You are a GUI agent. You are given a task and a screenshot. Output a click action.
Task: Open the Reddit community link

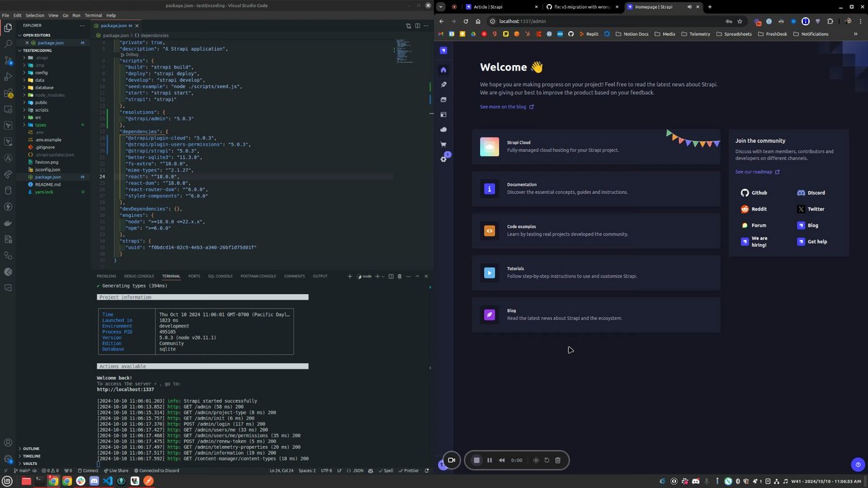click(x=754, y=209)
